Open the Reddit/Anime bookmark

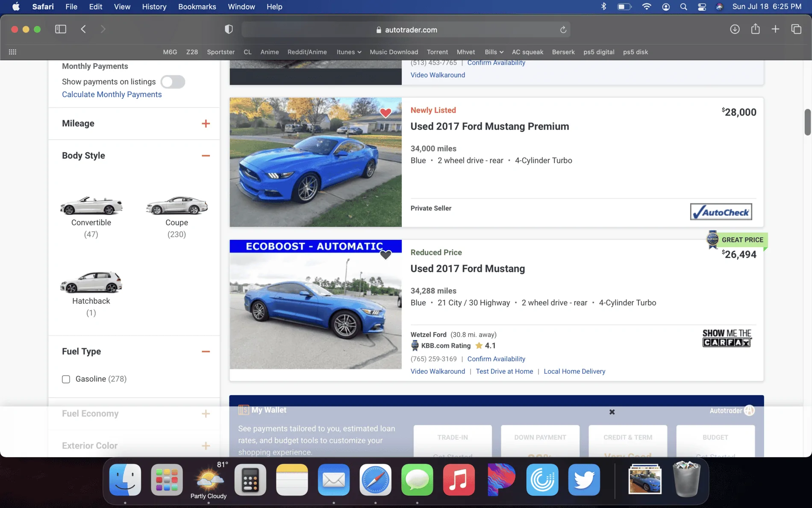tap(307, 52)
